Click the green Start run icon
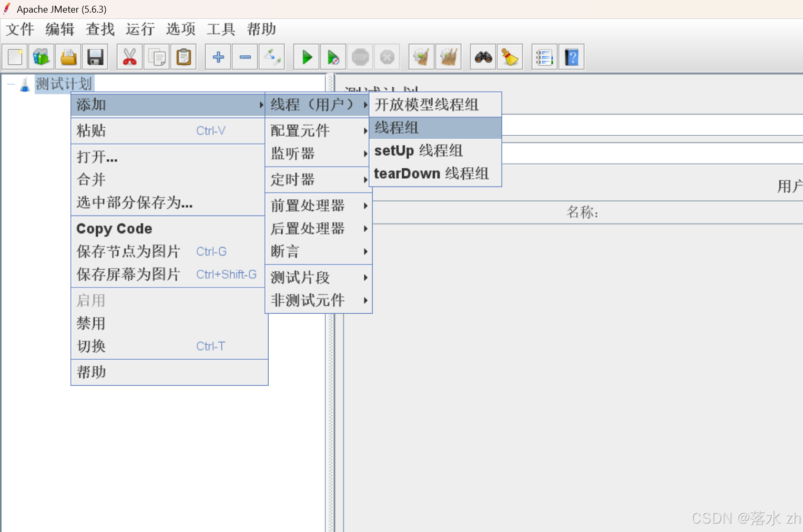 (307, 57)
